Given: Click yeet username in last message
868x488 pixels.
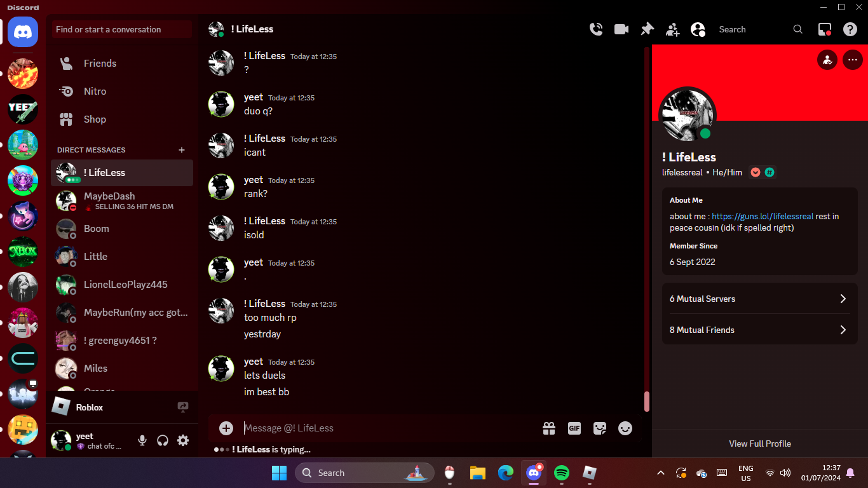Looking at the screenshot, I should [254, 362].
